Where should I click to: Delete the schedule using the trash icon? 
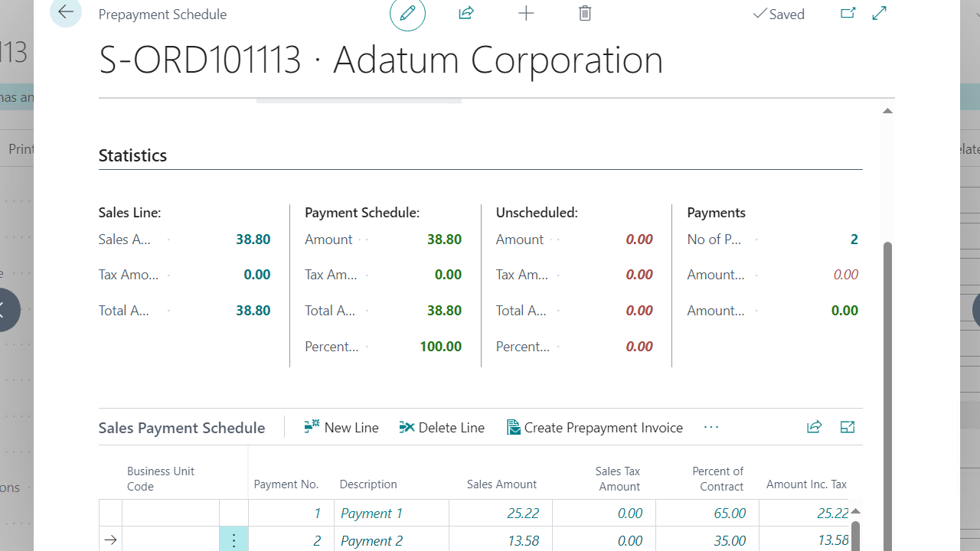584,13
